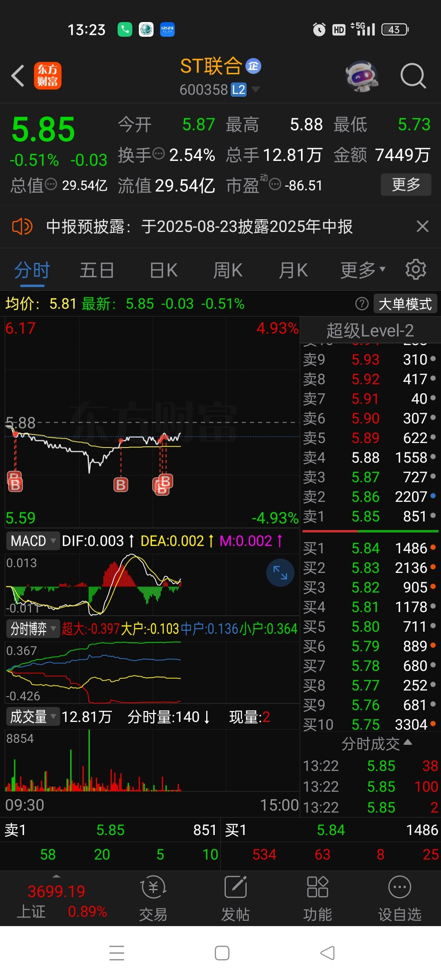The width and height of the screenshot is (441, 980).
Task: Tap the 更多 button in quote header
Action: [x=406, y=185]
